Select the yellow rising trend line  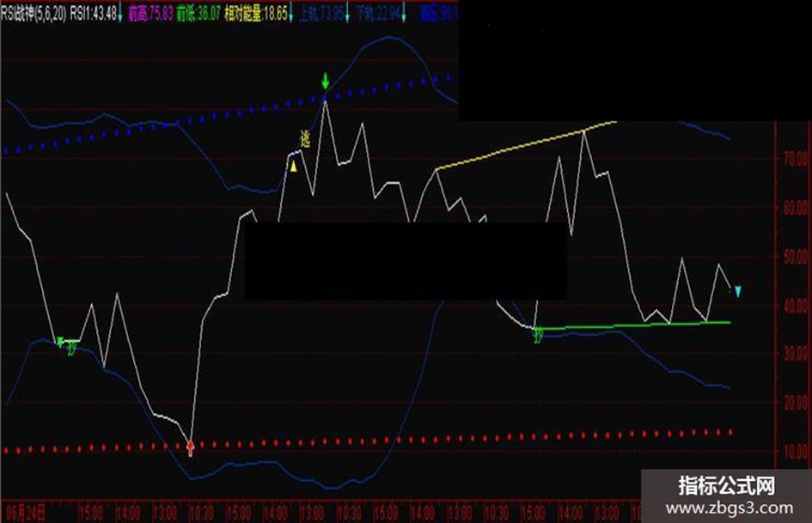pos(527,145)
